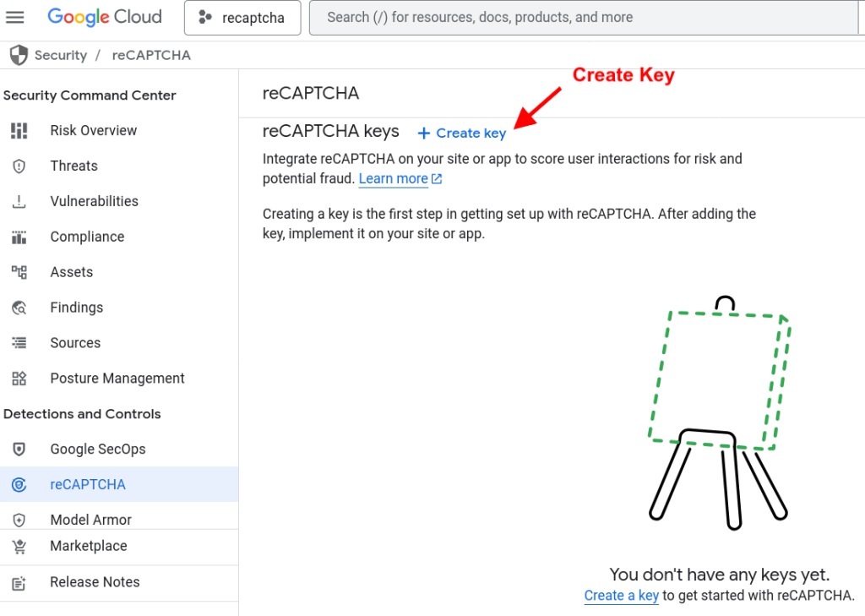Expand the navigation with the hamburger menu
Viewport: 865px width, 616px height.
tap(15, 17)
